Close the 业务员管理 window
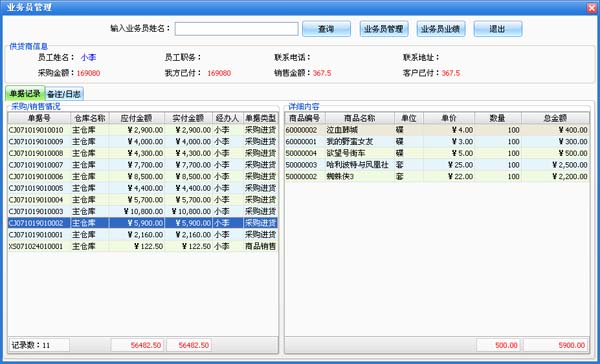 coord(592,8)
